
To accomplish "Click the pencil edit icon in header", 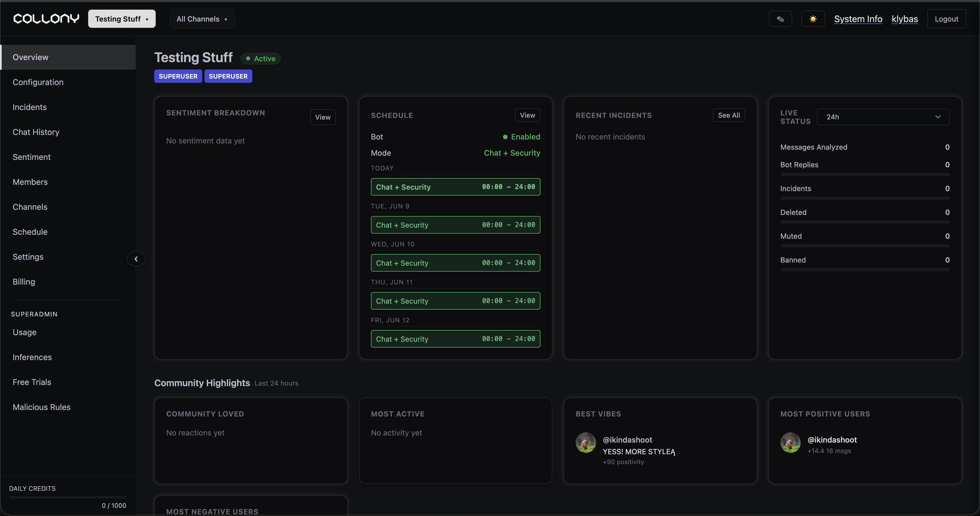I will click(780, 19).
